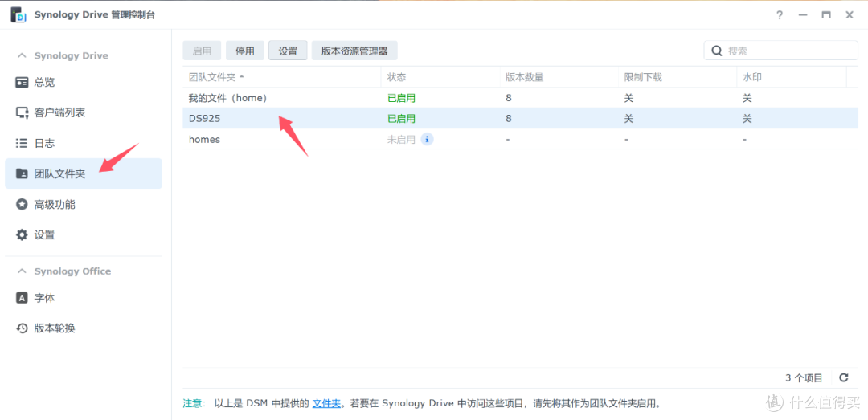The height and width of the screenshot is (420, 868).
Task: Open the 版本轮换 version rotation page
Action: [83, 328]
